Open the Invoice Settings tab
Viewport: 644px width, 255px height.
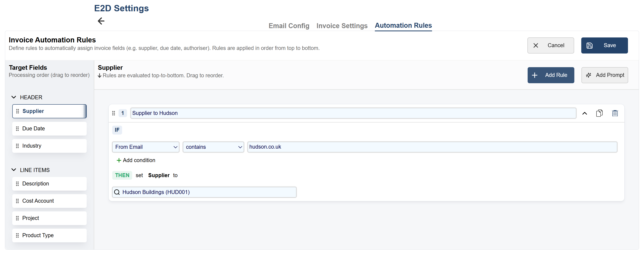coord(342,26)
